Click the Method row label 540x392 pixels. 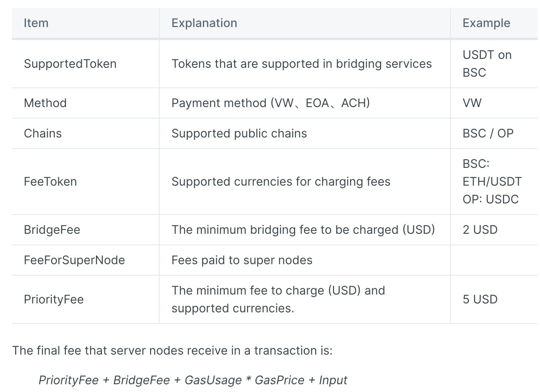pos(45,103)
